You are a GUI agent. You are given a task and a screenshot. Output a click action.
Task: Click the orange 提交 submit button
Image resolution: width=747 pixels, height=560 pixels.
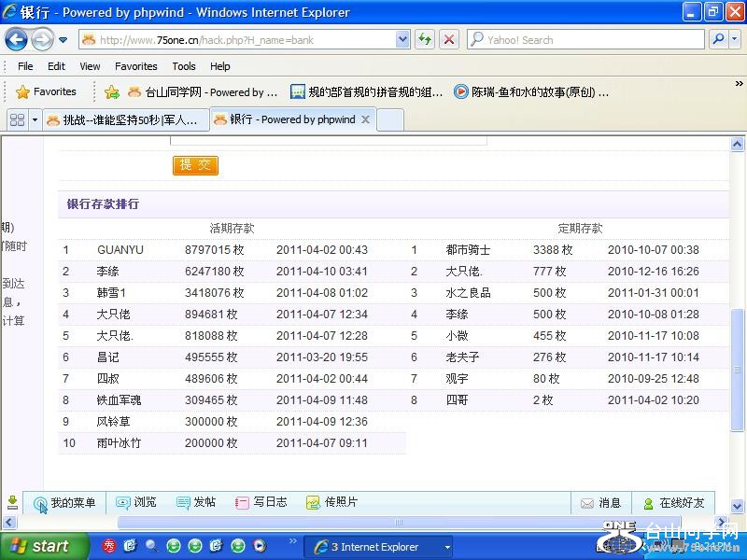click(195, 165)
